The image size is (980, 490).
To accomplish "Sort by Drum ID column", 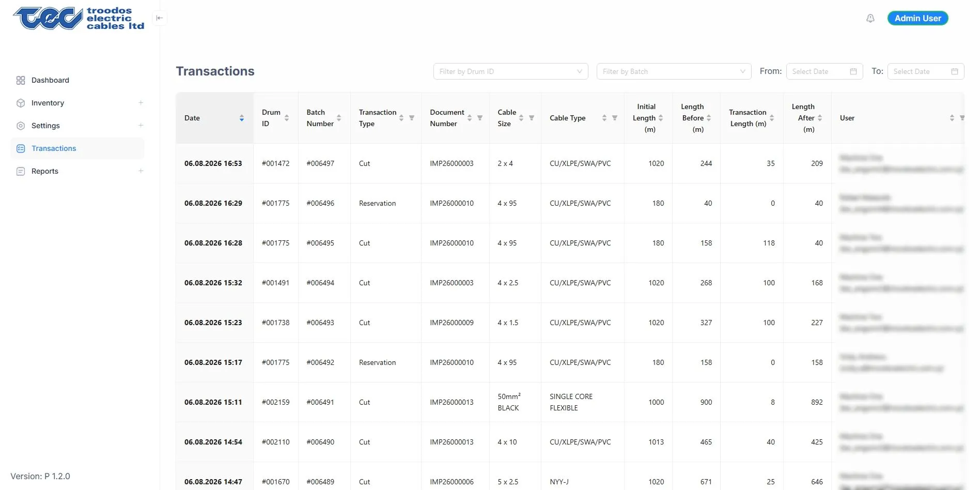I will click(287, 118).
